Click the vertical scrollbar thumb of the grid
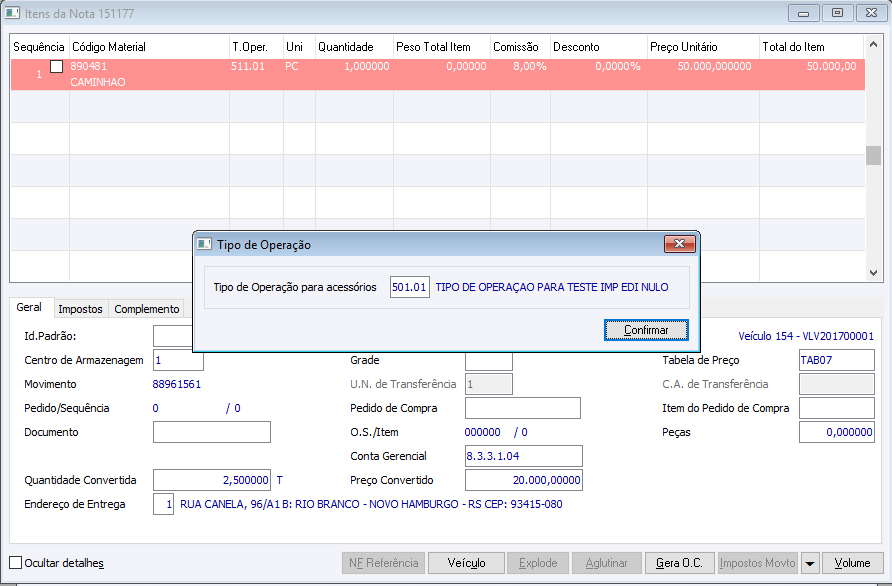 (x=873, y=155)
